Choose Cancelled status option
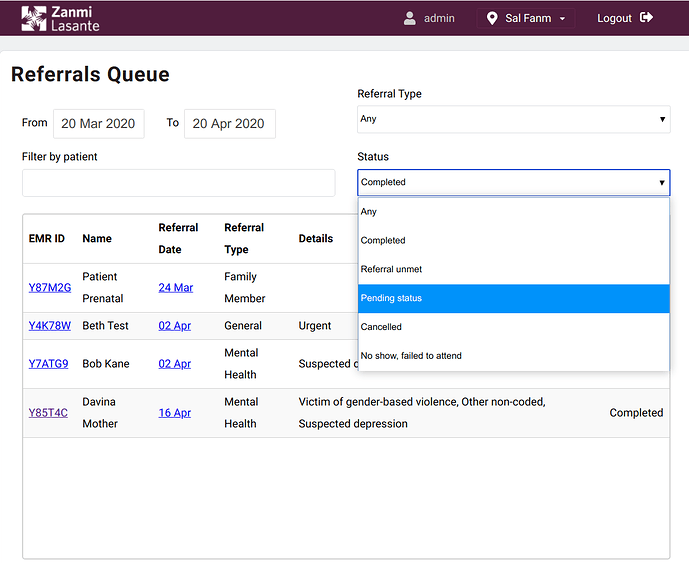 (x=514, y=327)
